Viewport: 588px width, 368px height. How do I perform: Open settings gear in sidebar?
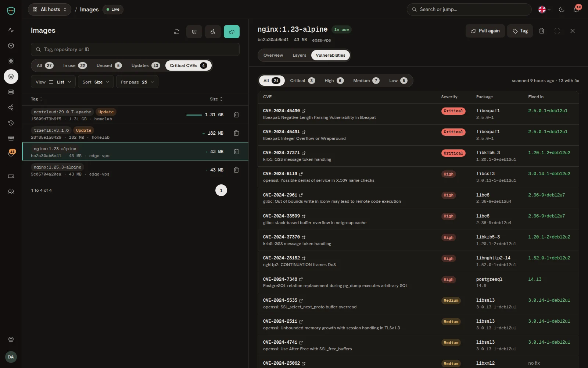[x=11, y=339]
